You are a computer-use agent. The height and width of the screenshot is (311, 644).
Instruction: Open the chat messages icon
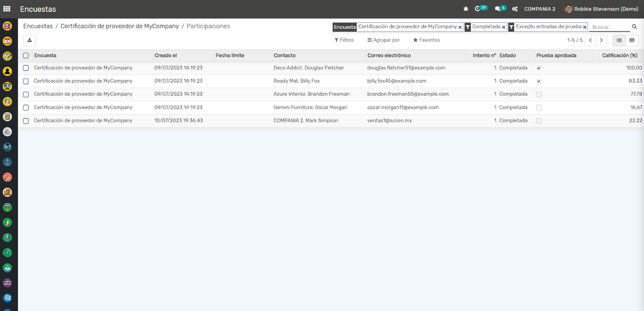tap(498, 9)
